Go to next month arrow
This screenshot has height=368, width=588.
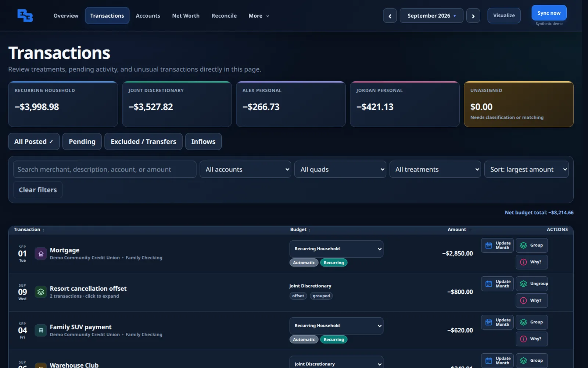[473, 16]
